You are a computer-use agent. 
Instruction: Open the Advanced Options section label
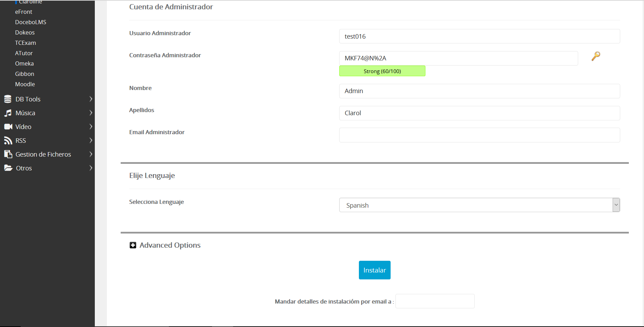tap(170, 245)
